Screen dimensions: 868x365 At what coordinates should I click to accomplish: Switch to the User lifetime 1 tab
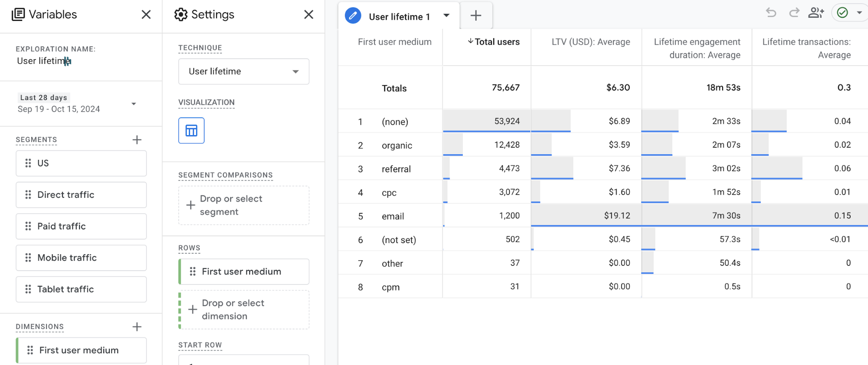pyautogui.click(x=399, y=17)
